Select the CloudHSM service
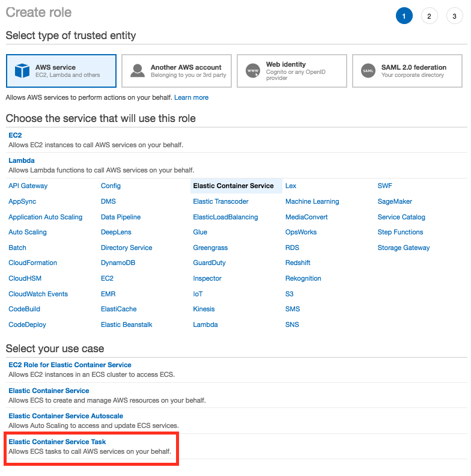The image size is (471, 476). point(25,278)
